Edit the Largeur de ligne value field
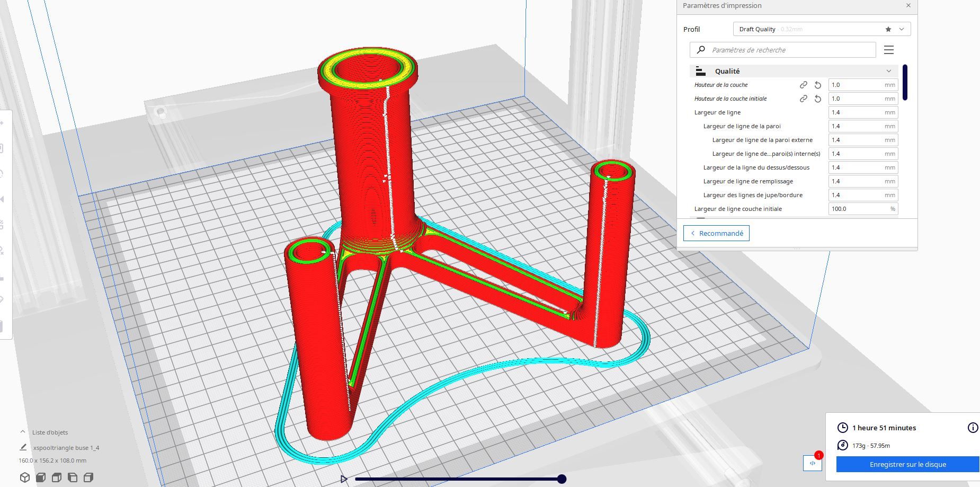This screenshot has height=487, width=980. point(863,112)
